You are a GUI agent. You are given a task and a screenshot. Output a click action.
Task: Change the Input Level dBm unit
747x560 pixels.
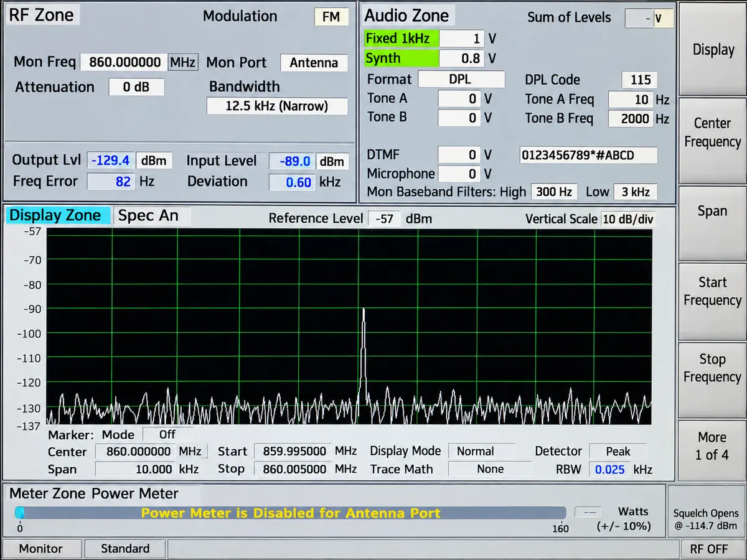(x=332, y=161)
